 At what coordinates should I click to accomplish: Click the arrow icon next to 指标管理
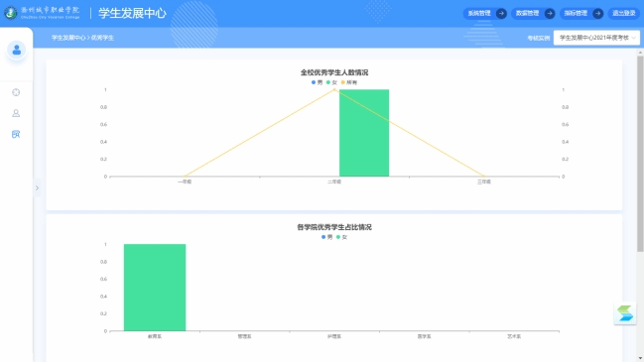[x=598, y=14]
